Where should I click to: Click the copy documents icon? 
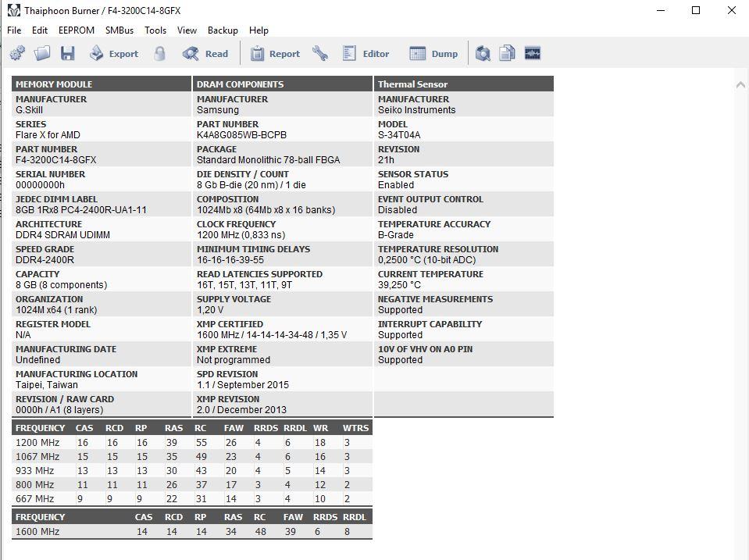(x=507, y=54)
